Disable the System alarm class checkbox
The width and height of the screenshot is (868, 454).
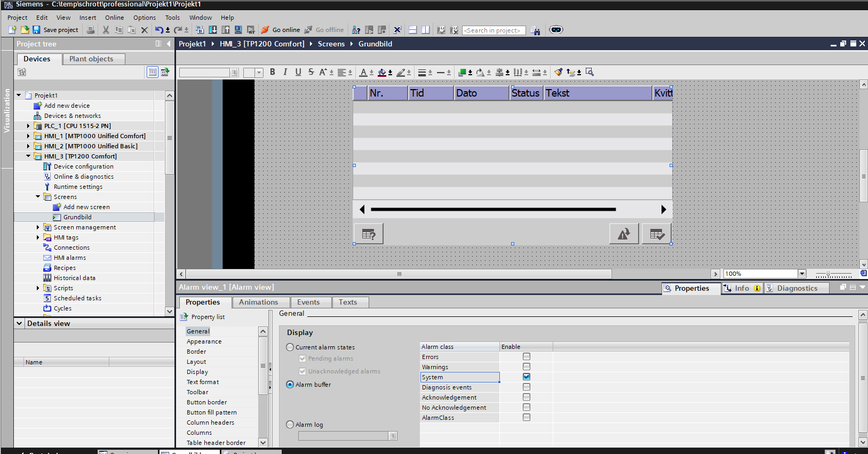click(x=527, y=377)
